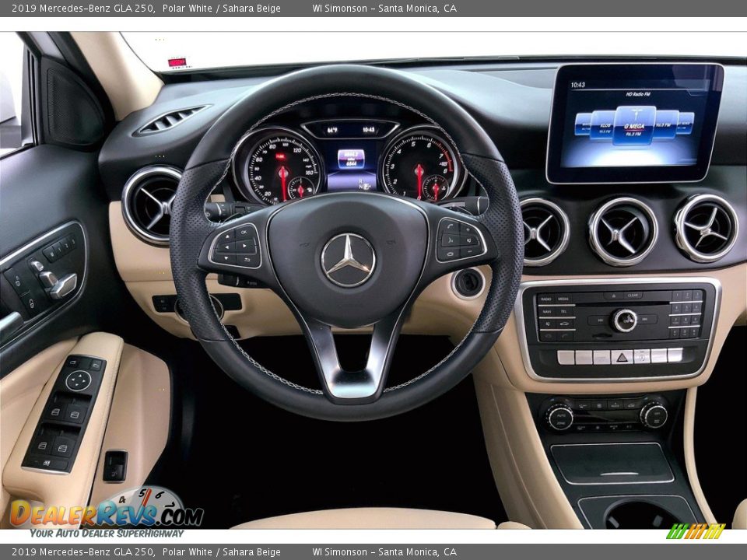Activate the hazard warning triangle button
Image resolution: width=747 pixels, height=560 pixels.
[622, 358]
